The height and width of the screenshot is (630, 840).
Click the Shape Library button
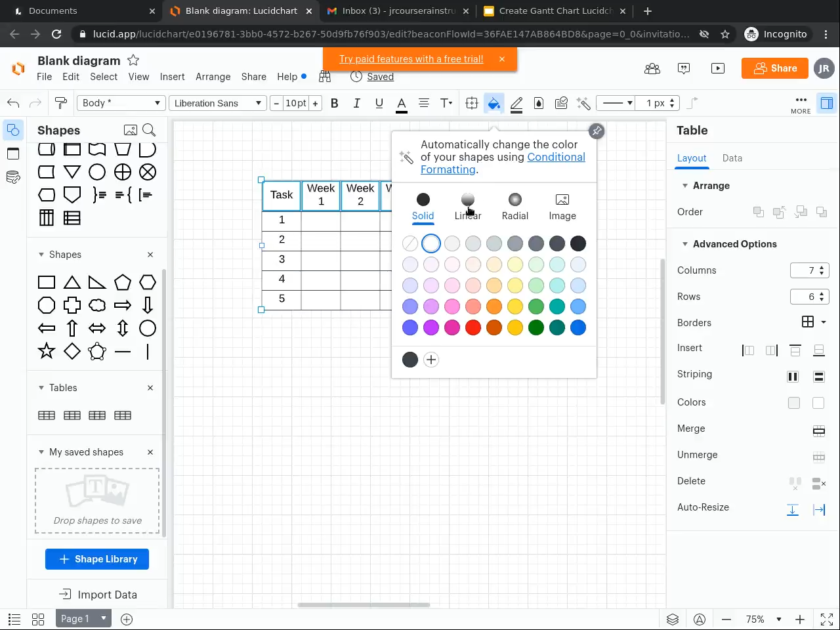[x=97, y=559]
